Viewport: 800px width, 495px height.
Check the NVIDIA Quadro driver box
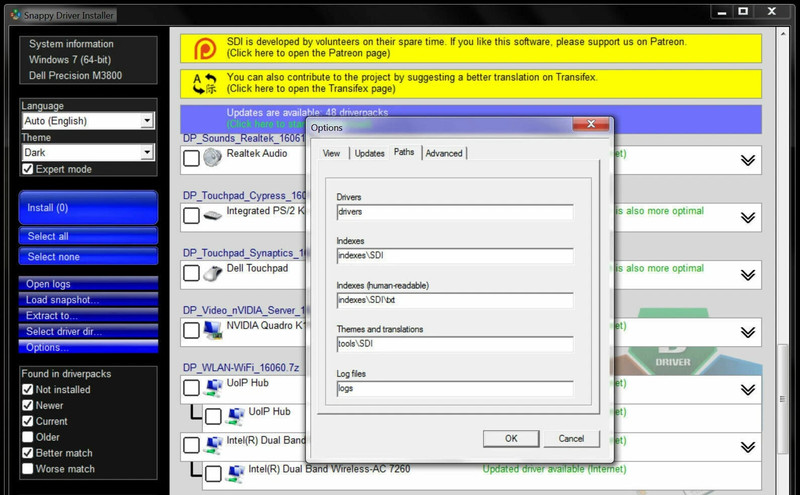(x=191, y=330)
